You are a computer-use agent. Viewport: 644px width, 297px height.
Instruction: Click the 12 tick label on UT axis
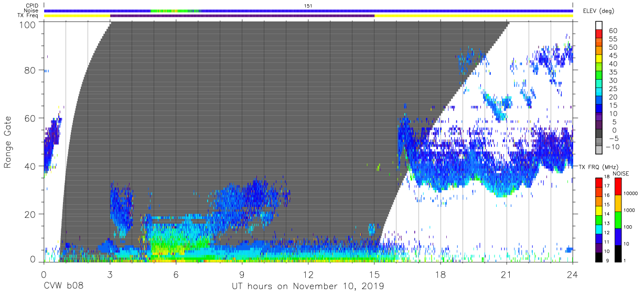308,274
